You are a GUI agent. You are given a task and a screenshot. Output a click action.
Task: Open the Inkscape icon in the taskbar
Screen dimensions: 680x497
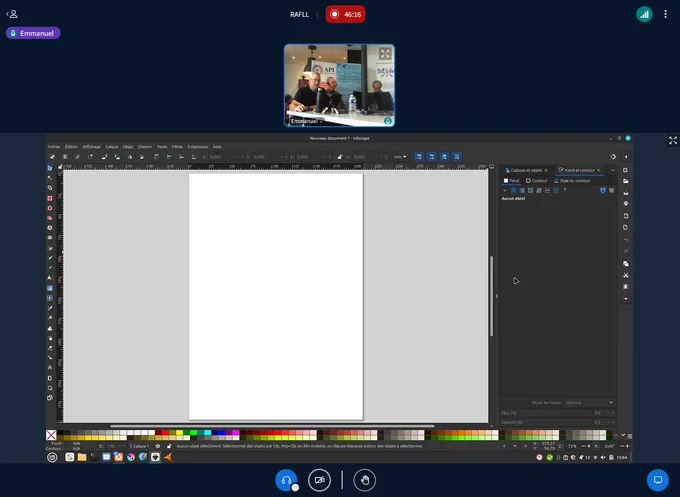click(155, 457)
